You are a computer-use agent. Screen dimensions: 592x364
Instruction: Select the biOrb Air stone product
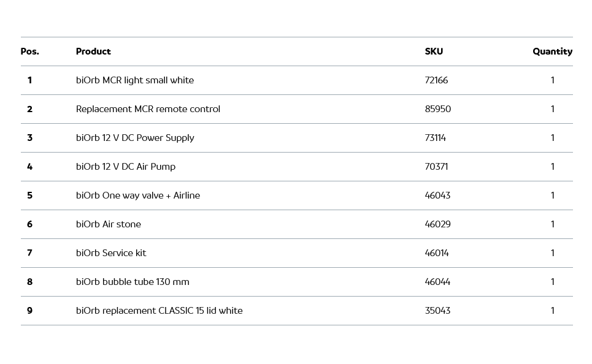pos(109,224)
